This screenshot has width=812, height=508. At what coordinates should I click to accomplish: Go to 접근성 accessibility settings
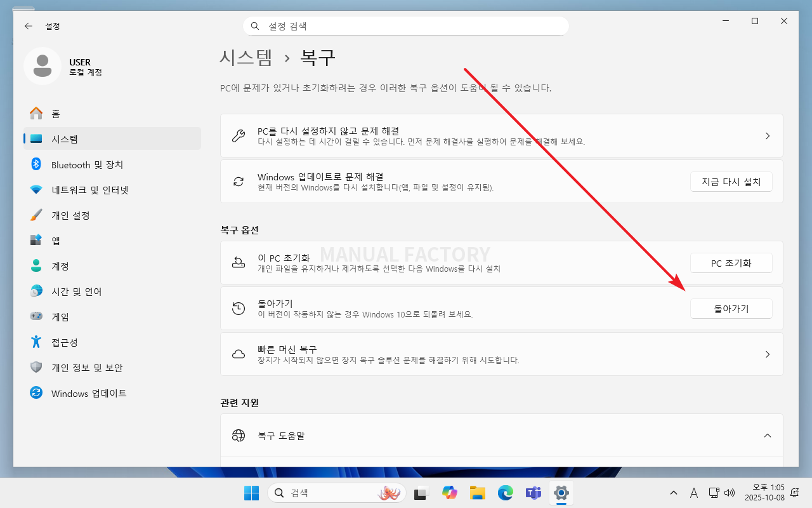(64, 342)
